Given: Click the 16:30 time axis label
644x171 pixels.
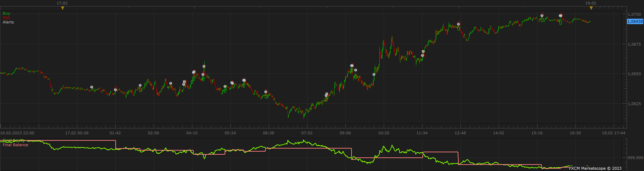Looking at the screenshot, I should (x=575, y=133).
